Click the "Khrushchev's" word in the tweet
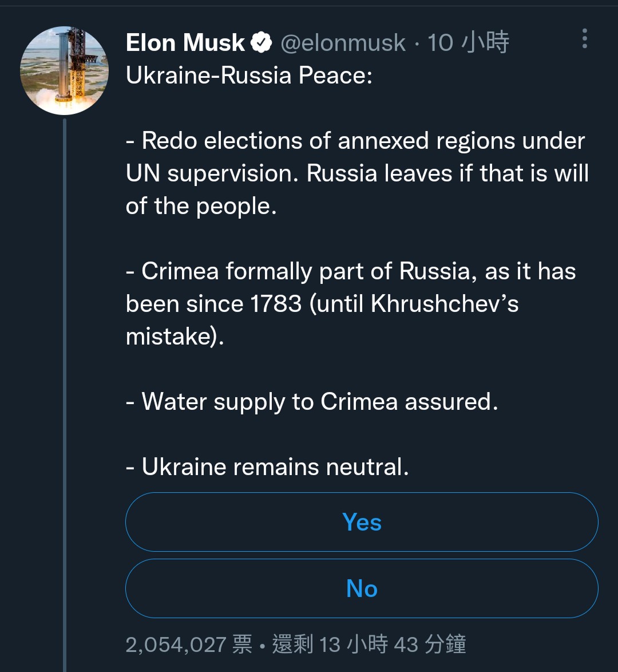Image resolution: width=618 pixels, height=672 pixels. click(x=445, y=304)
